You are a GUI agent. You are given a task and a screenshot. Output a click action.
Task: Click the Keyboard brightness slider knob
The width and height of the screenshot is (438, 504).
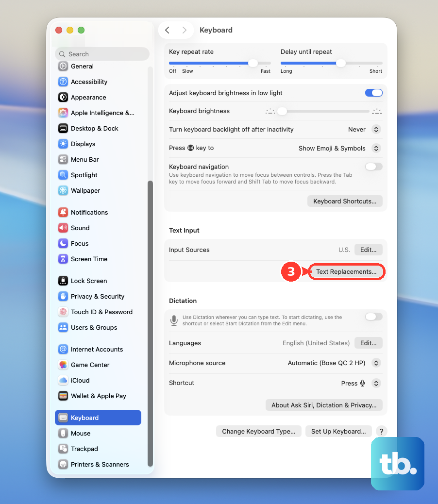point(282,111)
